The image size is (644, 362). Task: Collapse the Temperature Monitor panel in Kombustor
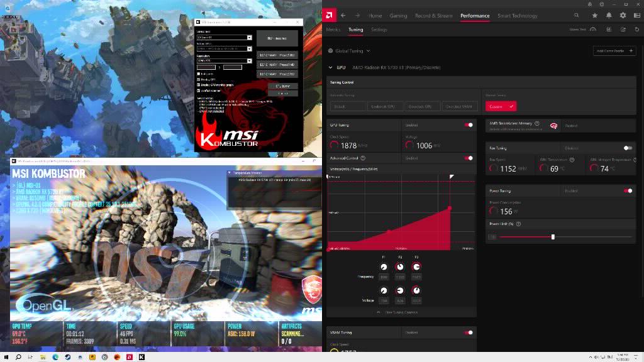coord(229,173)
